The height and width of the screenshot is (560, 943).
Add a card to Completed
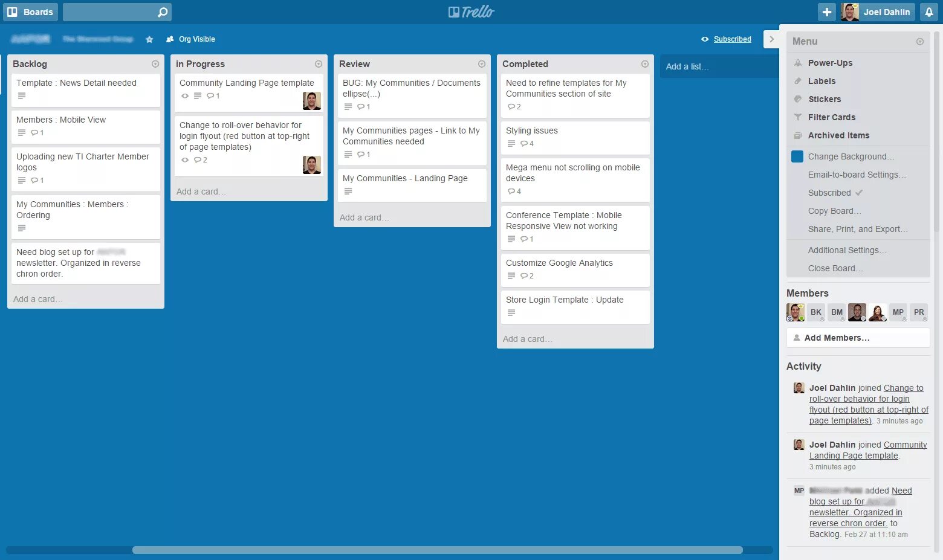527,339
